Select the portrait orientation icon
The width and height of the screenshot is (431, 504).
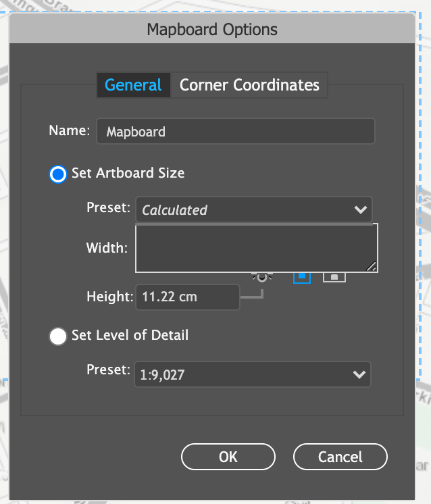[302, 276]
